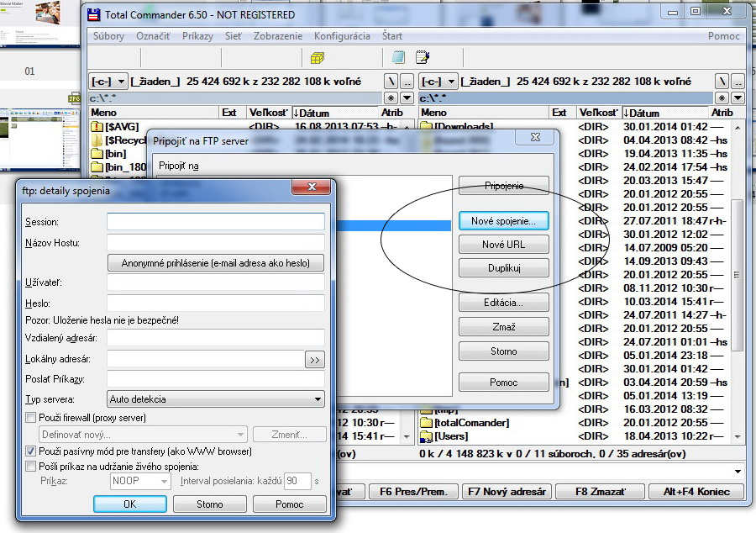The width and height of the screenshot is (756, 533).
Task: Enable Použi firewall (proxy server) checkbox
Action: pyautogui.click(x=31, y=418)
